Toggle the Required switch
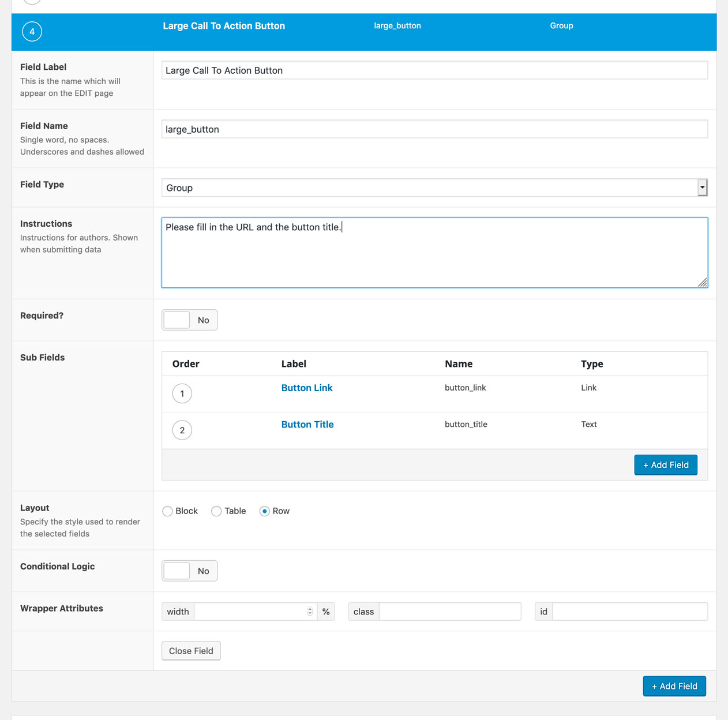728x720 pixels. 190,320
